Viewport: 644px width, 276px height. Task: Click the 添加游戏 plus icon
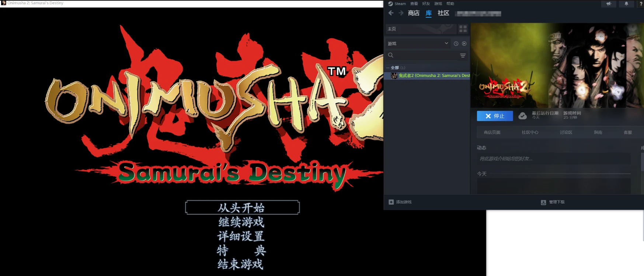click(x=391, y=202)
